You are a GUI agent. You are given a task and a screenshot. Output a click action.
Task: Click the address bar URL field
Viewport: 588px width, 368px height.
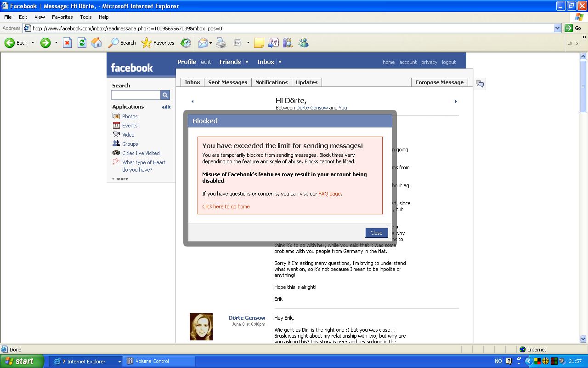tap(292, 28)
